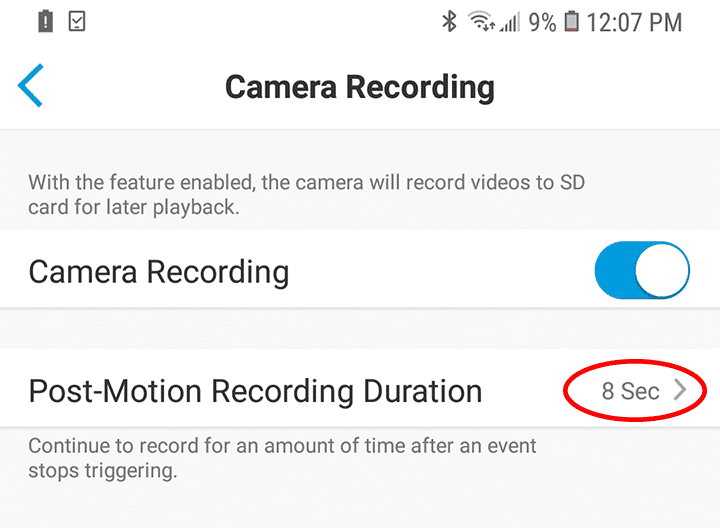Go back using the blue back arrow
Image resolution: width=720 pixels, height=528 pixels.
pos(32,87)
